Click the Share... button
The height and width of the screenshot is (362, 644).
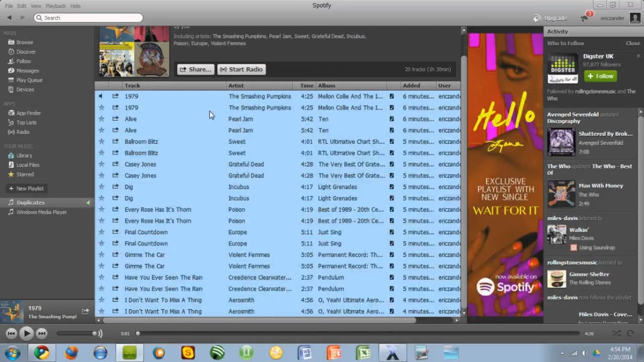coord(195,69)
